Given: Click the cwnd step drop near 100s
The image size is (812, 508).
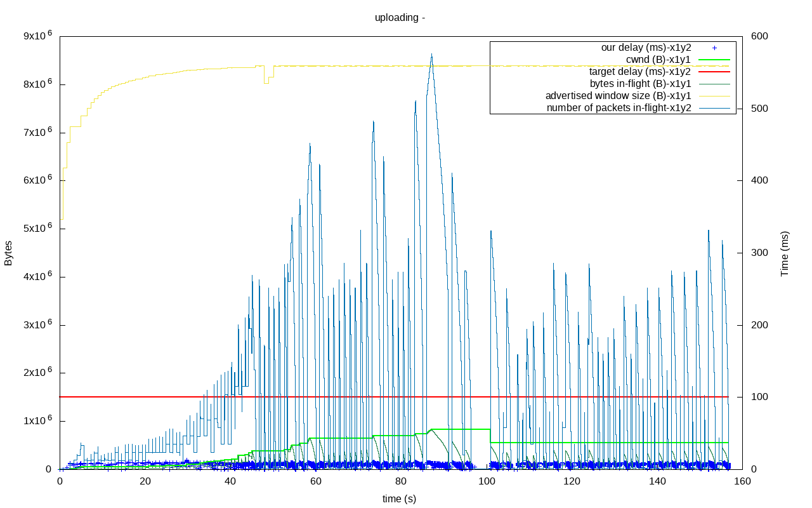Looking at the screenshot, I should pos(490,436).
